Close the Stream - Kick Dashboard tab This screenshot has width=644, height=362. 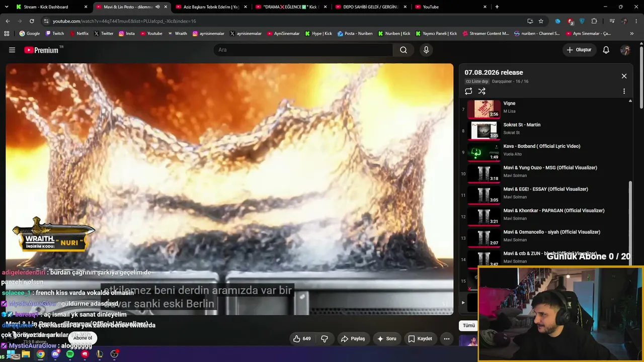coord(86,7)
